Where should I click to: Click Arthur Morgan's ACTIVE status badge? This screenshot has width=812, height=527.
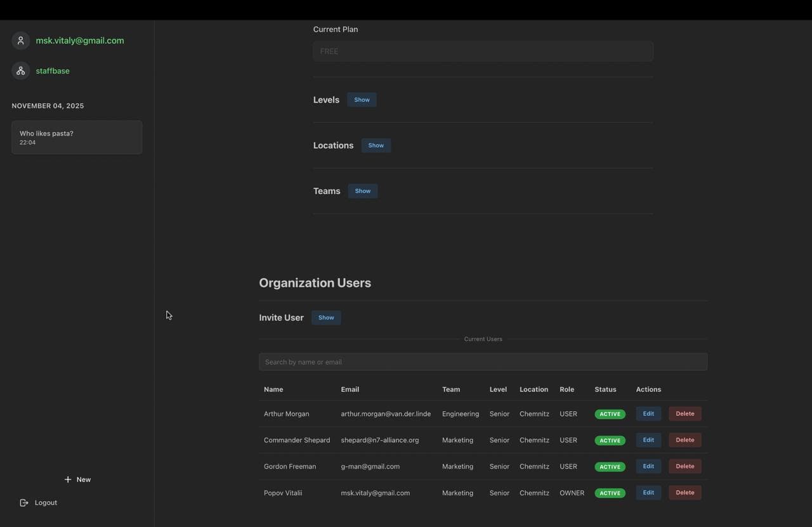point(610,414)
